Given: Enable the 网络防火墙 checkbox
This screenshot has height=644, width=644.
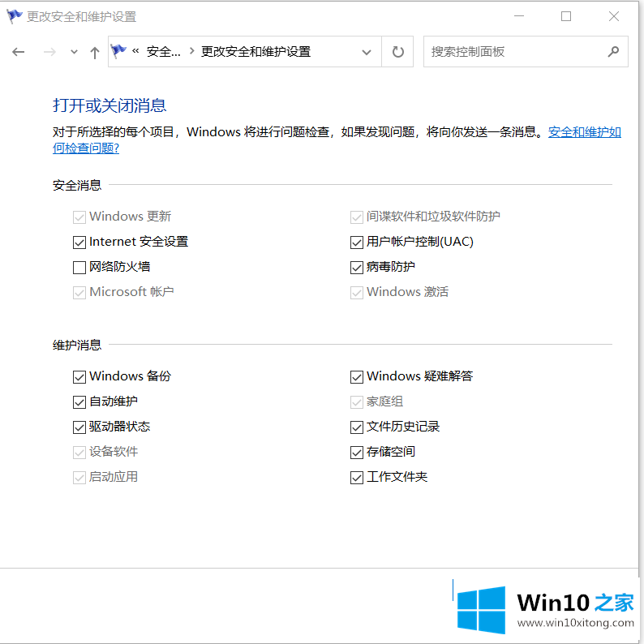Looking at the screenshot, I should (x=79, y=268).
